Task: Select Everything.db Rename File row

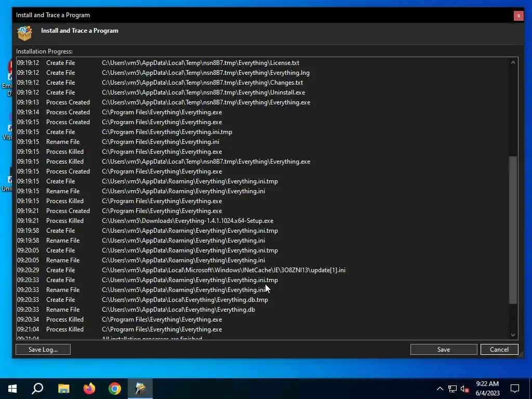Action: [262, 310]
